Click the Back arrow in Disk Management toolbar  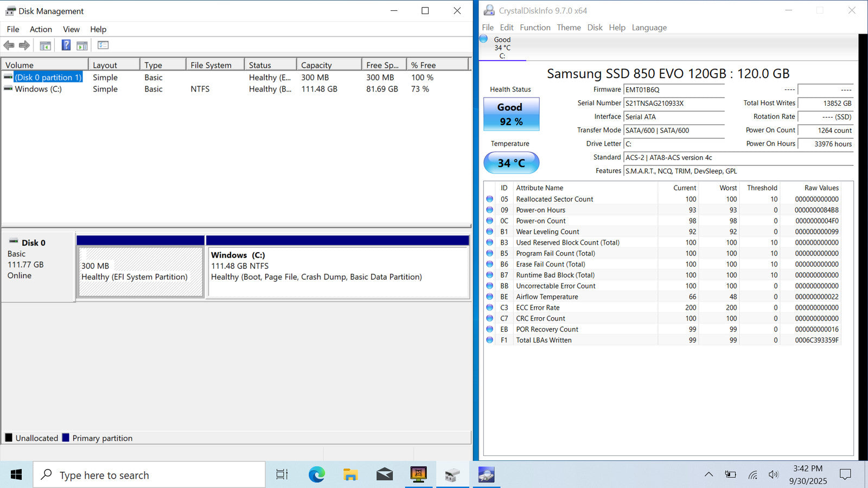[x=9, y=46]
